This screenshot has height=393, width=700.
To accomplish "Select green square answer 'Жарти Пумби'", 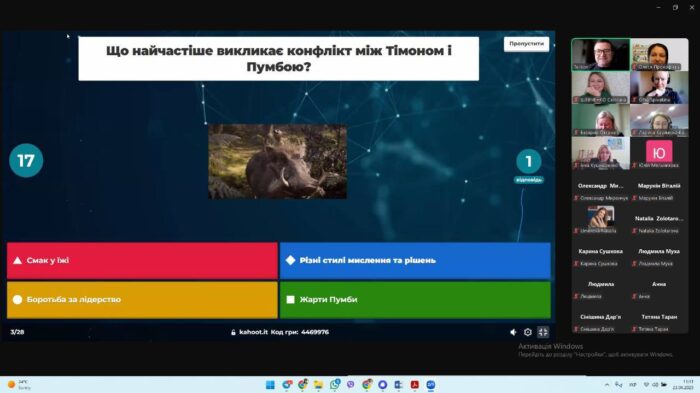I will (415, 300).
